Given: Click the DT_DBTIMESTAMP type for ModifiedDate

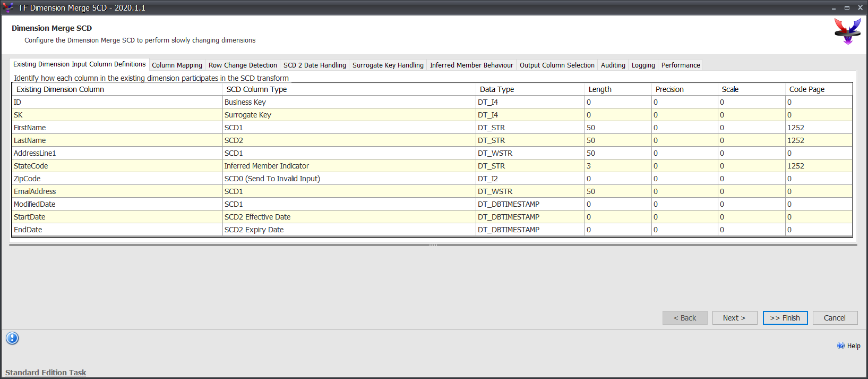Looking at the screenshot, I should [x=530, y=204].
